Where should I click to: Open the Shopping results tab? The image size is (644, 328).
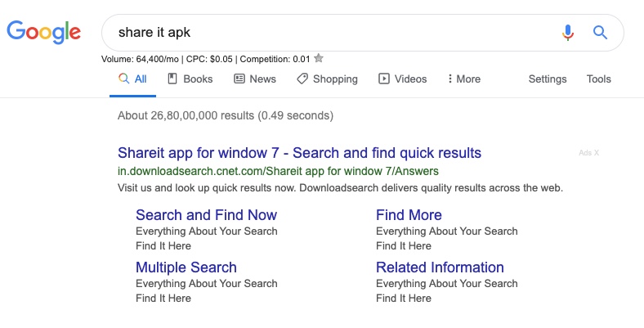pyautogui.click(x=327, y=79)
